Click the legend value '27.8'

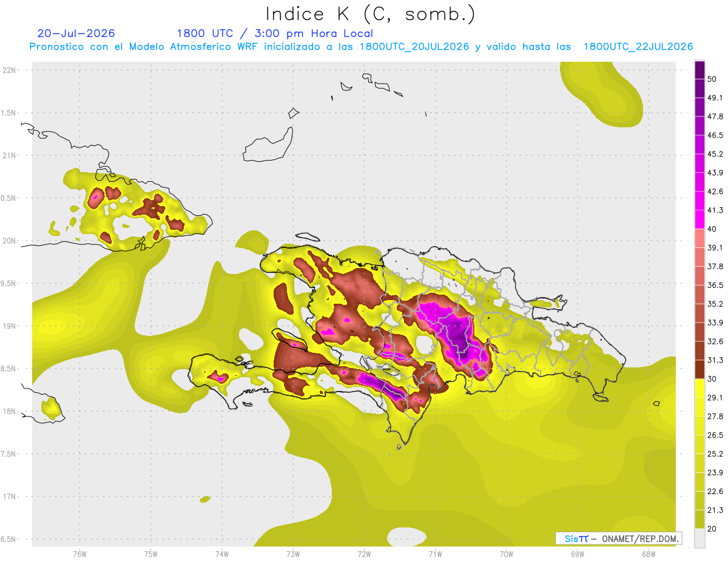coord(715,416)
